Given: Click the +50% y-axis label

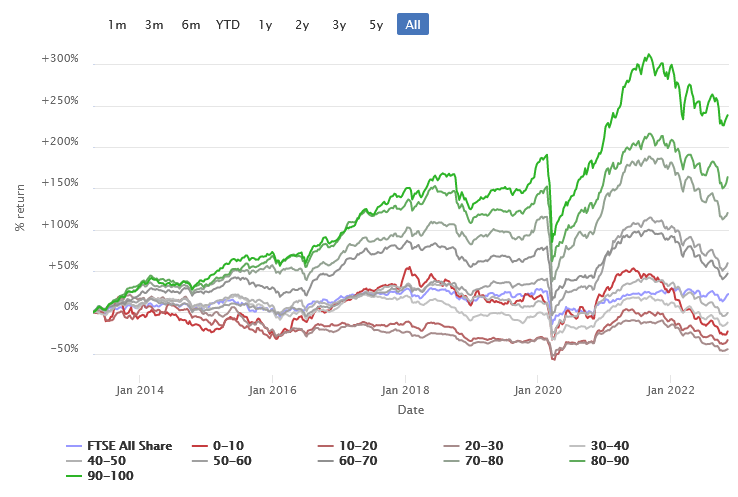Looking at the screenshot, I should (x=63, y=266).
